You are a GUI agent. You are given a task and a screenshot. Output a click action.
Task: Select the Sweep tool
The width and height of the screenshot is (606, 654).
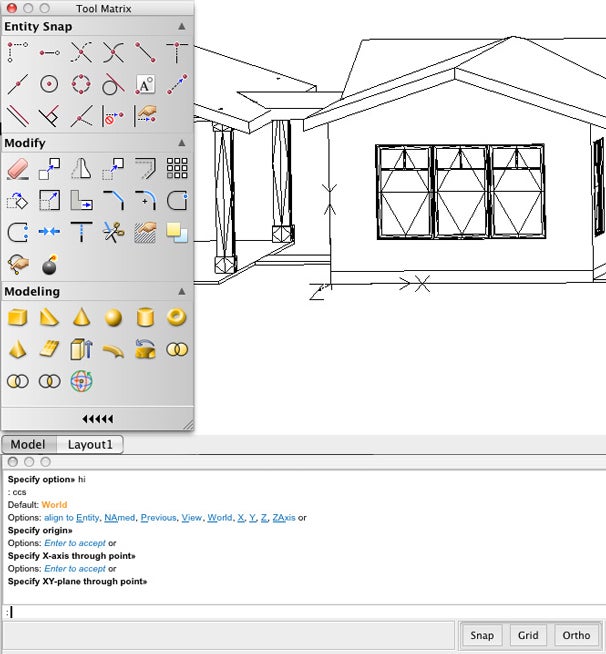tap(113, 350)
